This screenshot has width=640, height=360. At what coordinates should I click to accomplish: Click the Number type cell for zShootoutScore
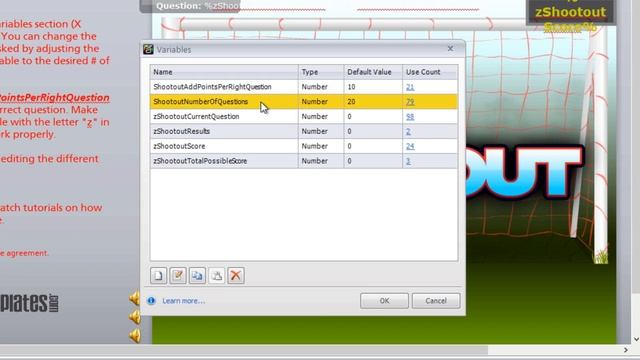click(x=314, y=146)
